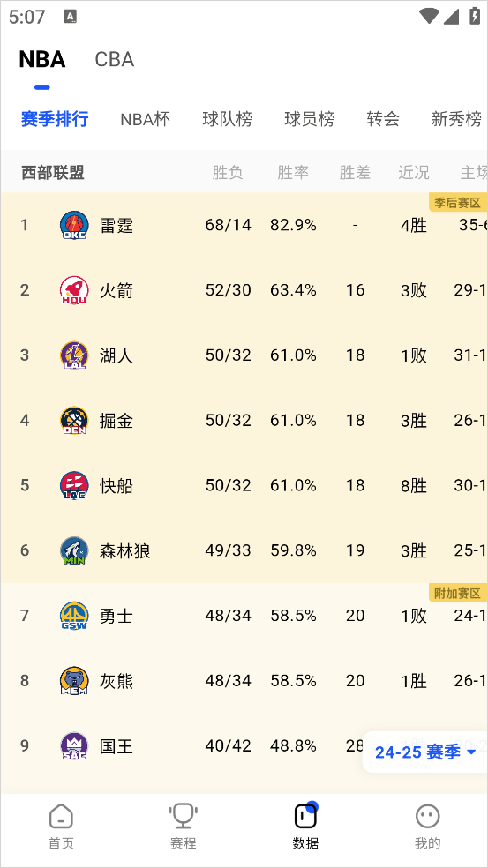Tap the 数据 data icon in bottom bar
The image size is (488, 868).
(x=305, y=816)
